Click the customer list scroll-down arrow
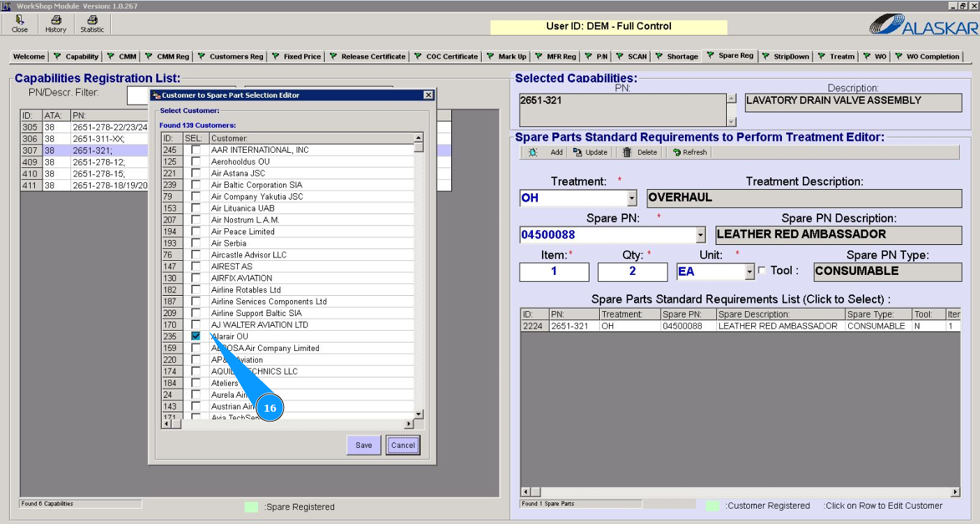 click(x=419, y=414)
